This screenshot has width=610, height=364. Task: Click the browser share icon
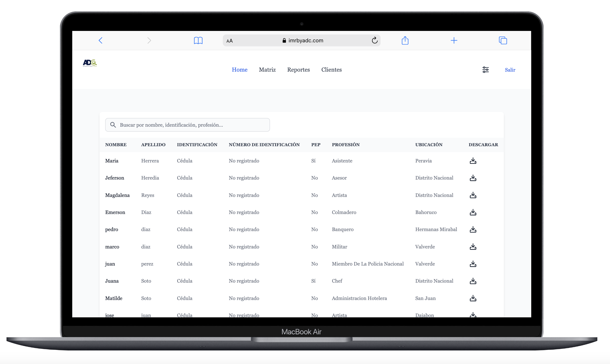(x=405, y=41)
